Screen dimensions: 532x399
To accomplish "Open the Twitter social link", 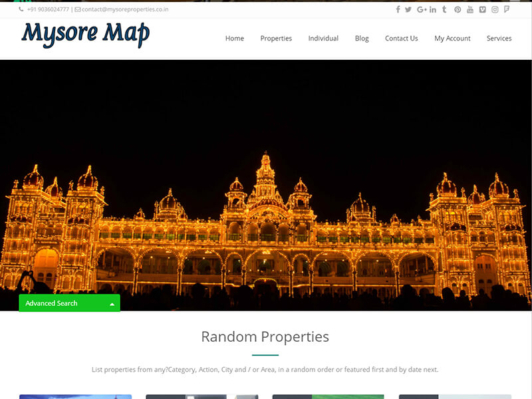I will tap(408, 9).
